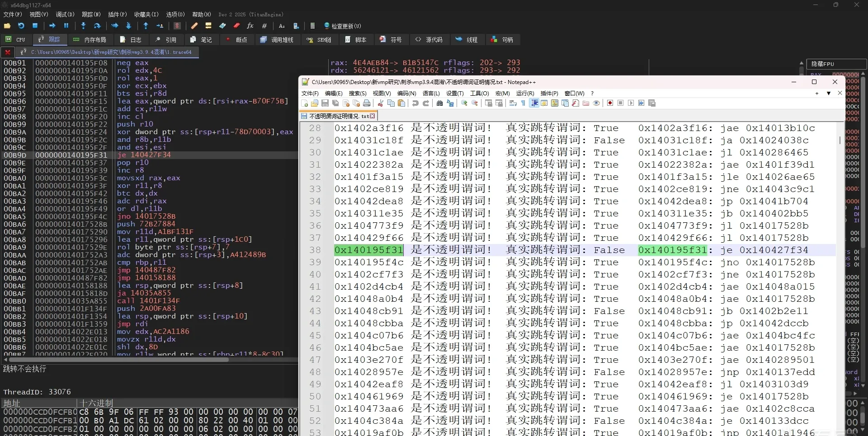Open the 选项(O) menu in x64dbg
Screen dimensions: 868x436
(x=175, y=14)
